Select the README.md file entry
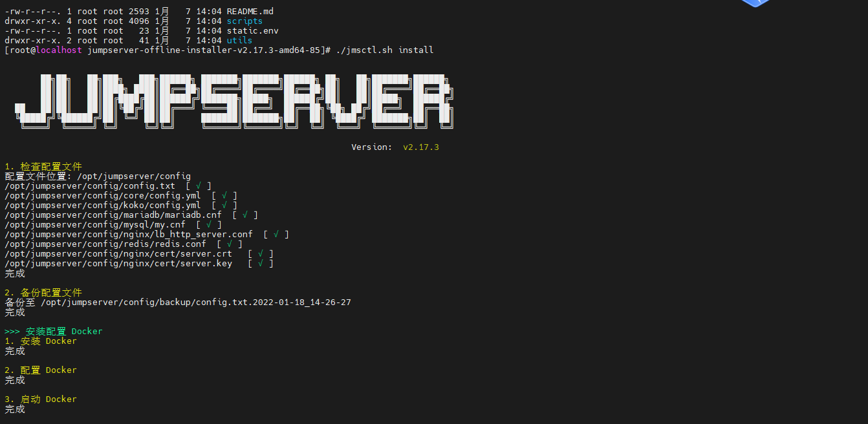The height and width of the screenshot is (424, 868). click(252, 10)
